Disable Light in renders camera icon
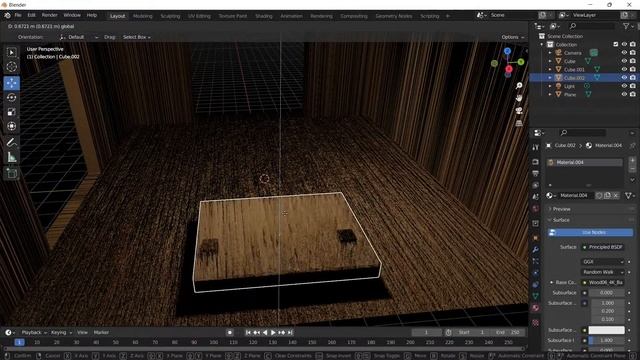 [633, 86]
